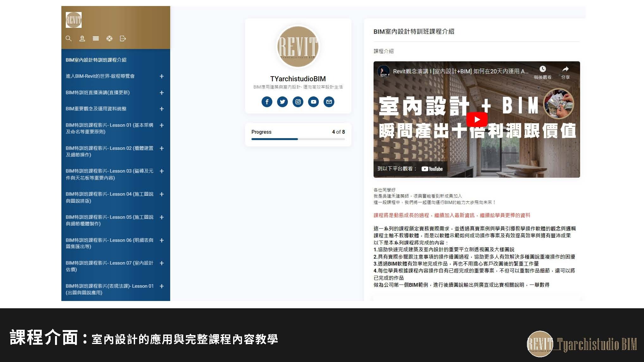The image size is (644, 362).
Task: Open sidebar item Lesson 07 (室內設計估價)
Action: pos(109,266)
